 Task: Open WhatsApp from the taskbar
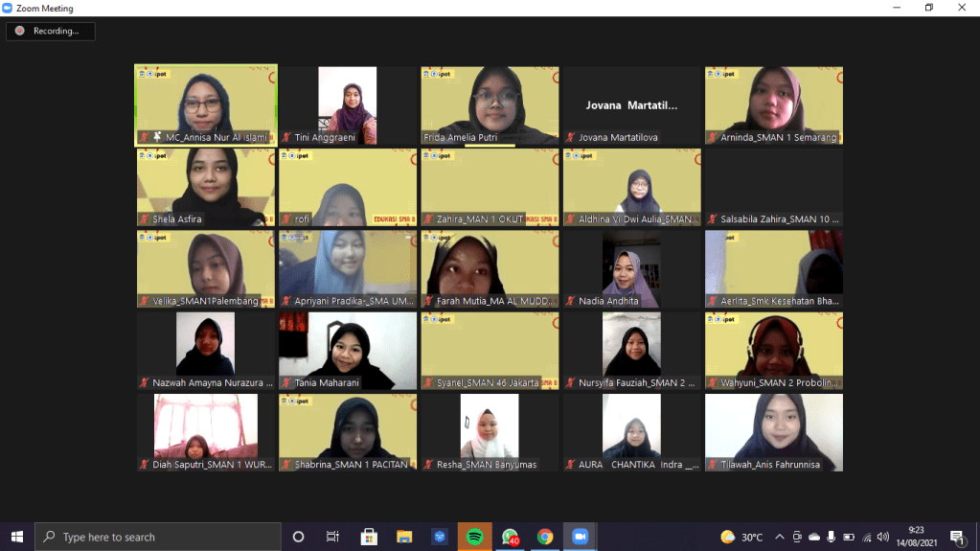coord(510,537)
